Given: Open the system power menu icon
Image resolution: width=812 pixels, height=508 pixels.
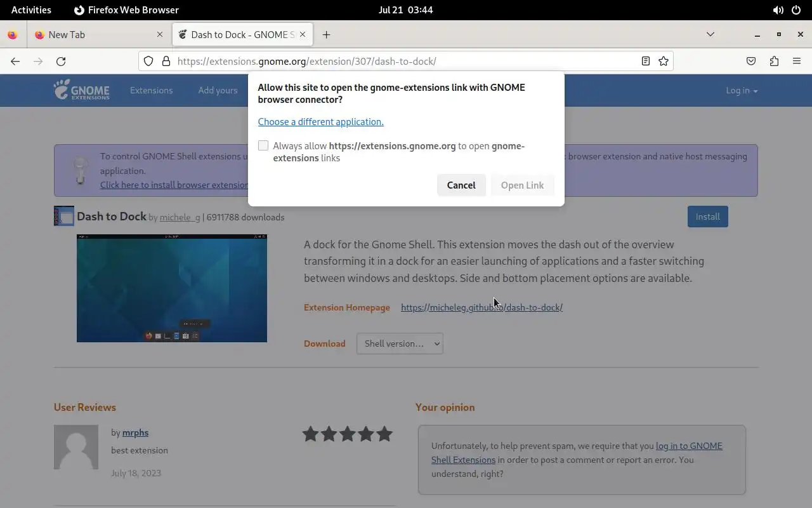Looking at the screenshot, I should click(796, 10).
